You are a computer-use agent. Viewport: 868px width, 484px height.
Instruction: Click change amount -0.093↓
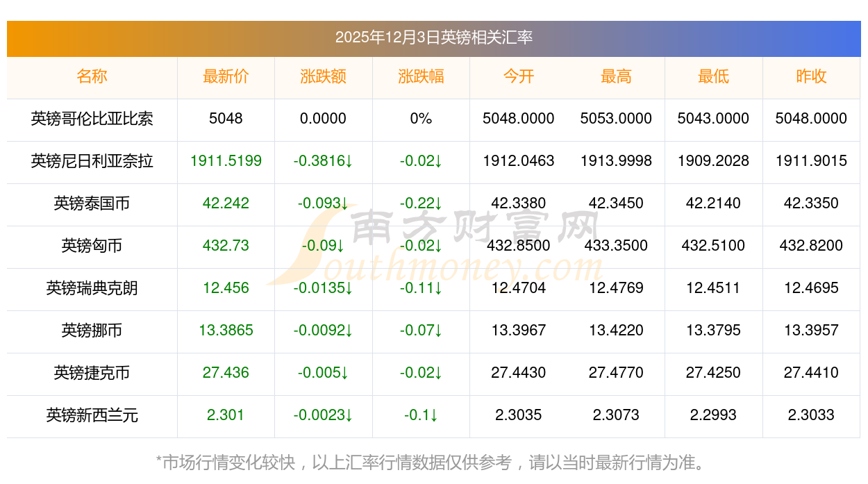click(x=324, y=203)
